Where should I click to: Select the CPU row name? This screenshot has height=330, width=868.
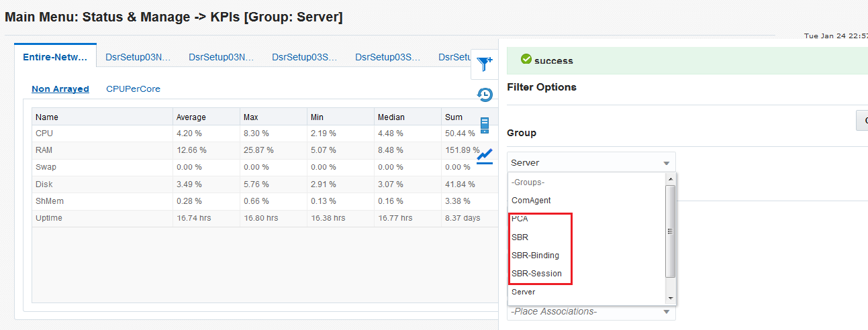(x=44, y=133)
